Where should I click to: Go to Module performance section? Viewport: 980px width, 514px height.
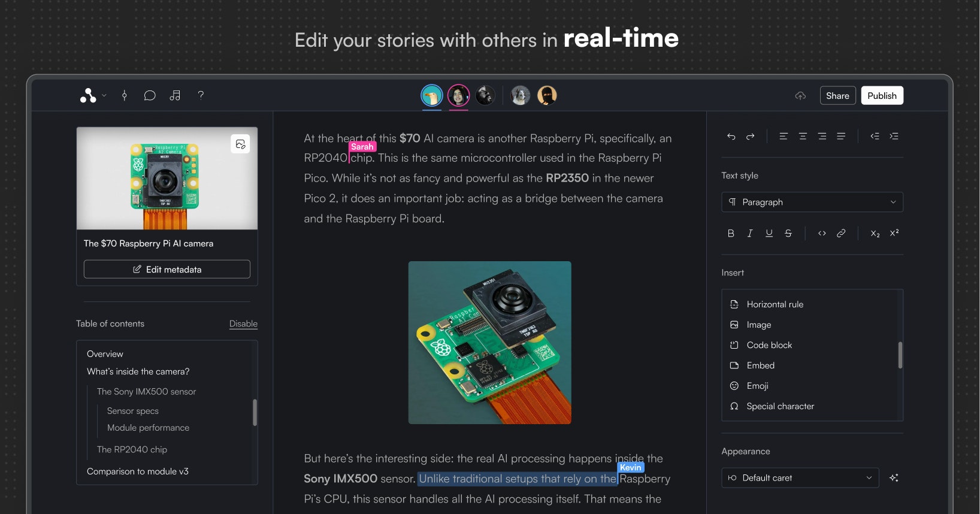point(148,428)
